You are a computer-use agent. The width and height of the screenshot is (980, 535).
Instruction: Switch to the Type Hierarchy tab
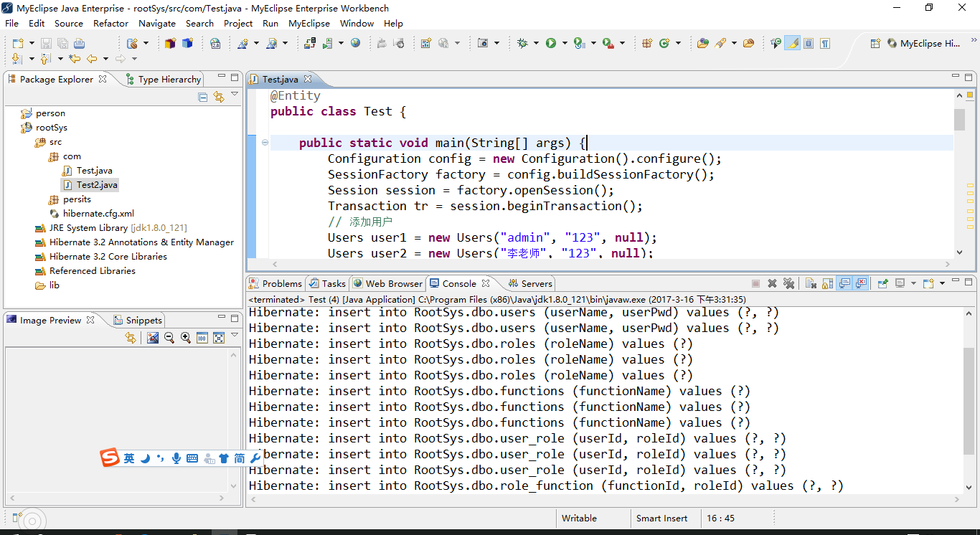pos(163,79)
